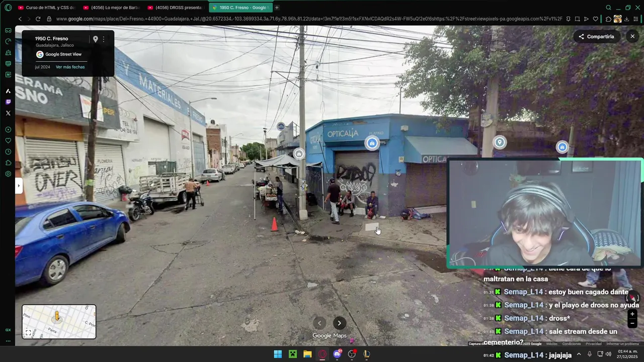Viewport: 644px width, 362px height.
Task: Open sidebar extensions cube icon
Action: (x=8, y=163)
